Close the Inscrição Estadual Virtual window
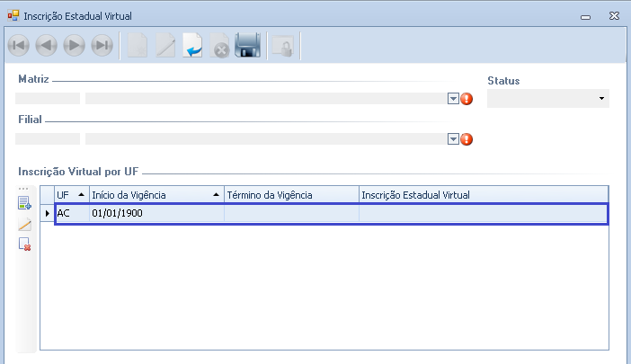Viewport: 631px width, 364px height. [614, 15]
